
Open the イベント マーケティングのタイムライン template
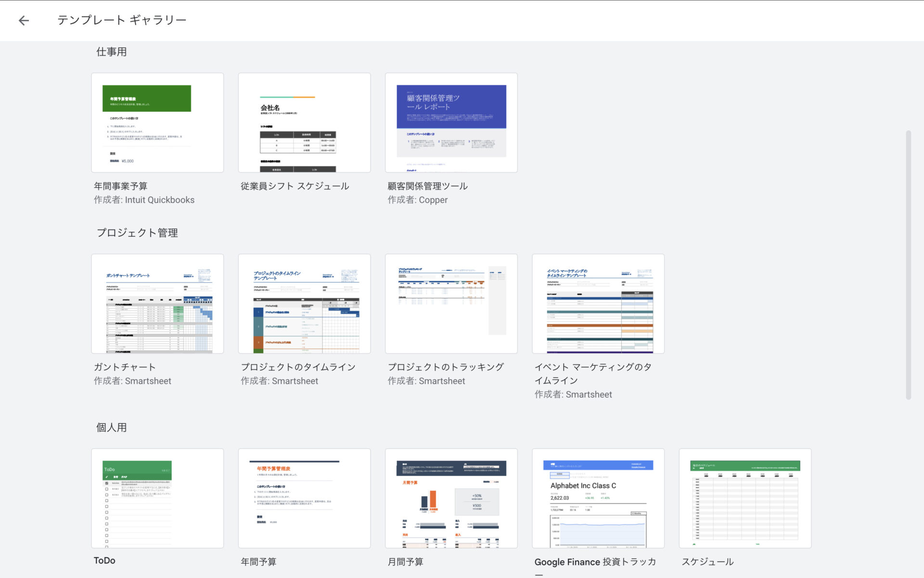pyautogui.click(x=598, y=303)
